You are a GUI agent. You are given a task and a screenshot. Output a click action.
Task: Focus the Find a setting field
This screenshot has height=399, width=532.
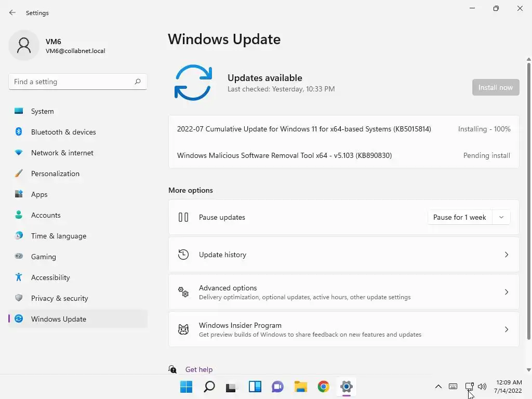pyautogui.click(x=78, y=82)
